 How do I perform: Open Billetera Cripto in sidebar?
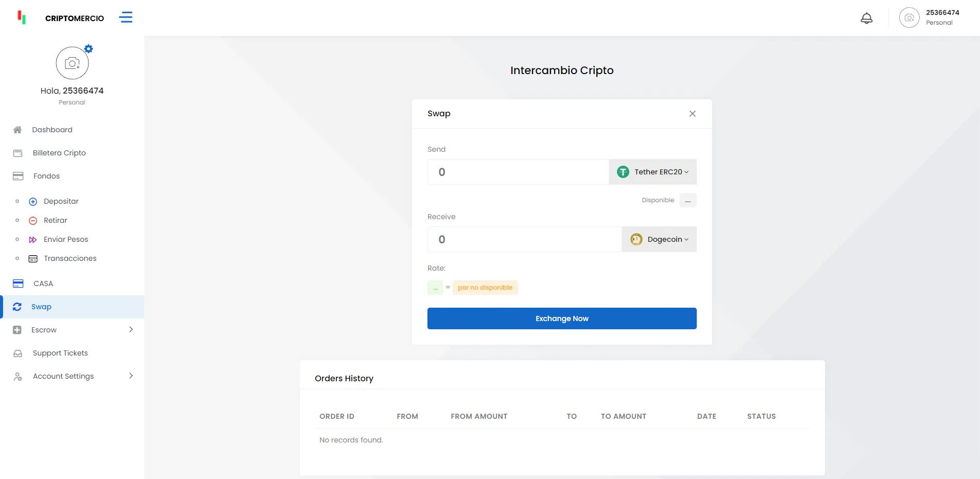click(x=59, y=153)
